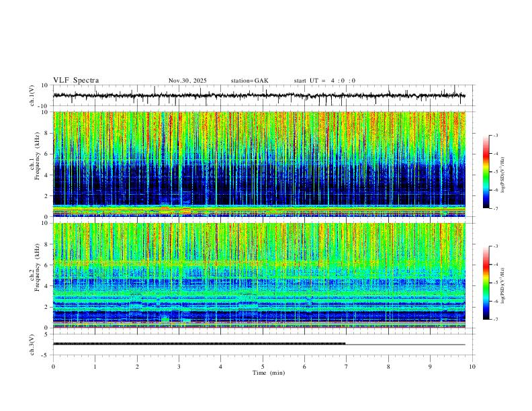Click the ch.2 spectrogram plot
This screenshot has width=532, height=411.
click(259, 275)
